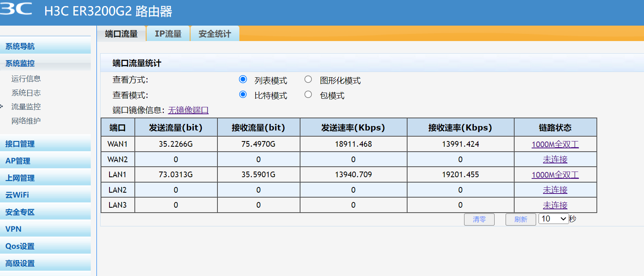Click LAN1 sent traffic 73.0313G
This screenshot has width=644, height=276.
pos(176,174)
